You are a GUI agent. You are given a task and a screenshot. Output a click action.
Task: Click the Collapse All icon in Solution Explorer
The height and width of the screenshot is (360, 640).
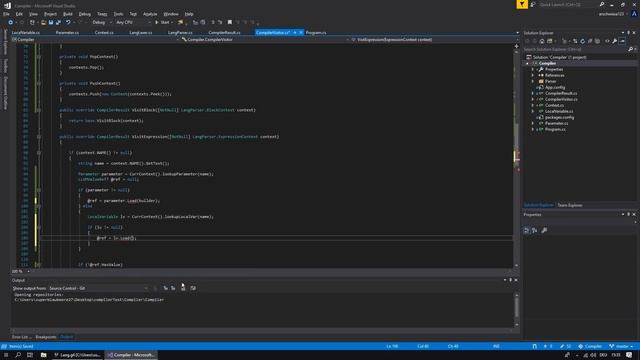pyautogui.click(x=590, y=41)
